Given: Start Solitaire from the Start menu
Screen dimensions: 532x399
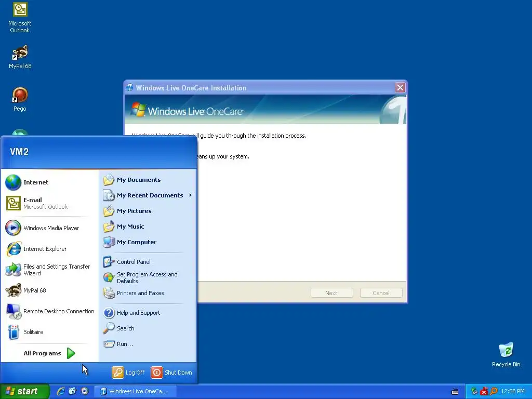Looking at the screenshot, I should point(49,332).
